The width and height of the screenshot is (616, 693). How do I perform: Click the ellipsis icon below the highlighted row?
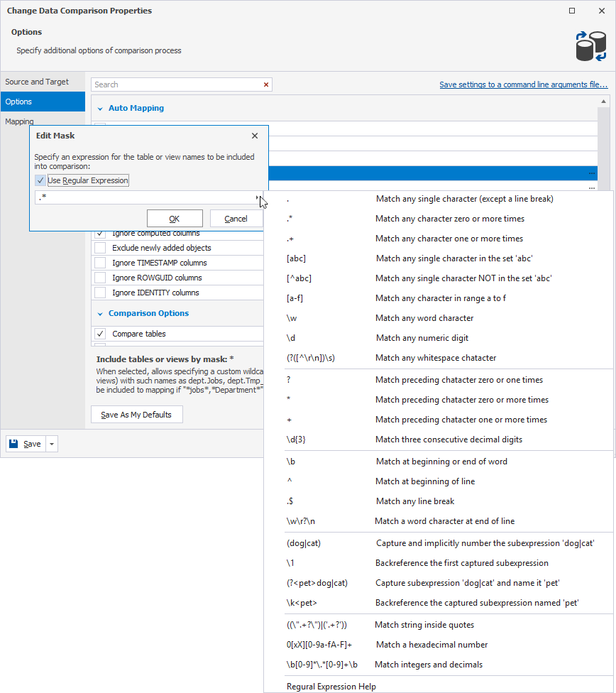(x=593, y=188)
